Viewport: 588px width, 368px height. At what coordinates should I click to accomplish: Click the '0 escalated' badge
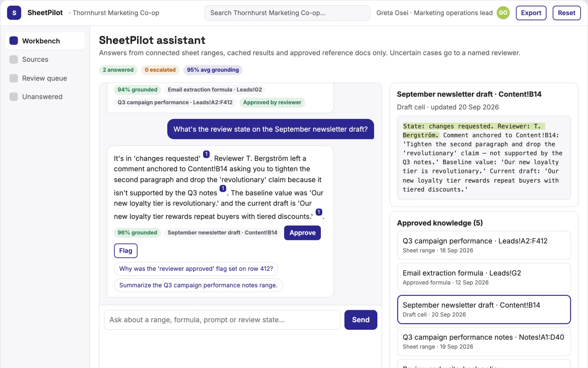tap(160, 70)
